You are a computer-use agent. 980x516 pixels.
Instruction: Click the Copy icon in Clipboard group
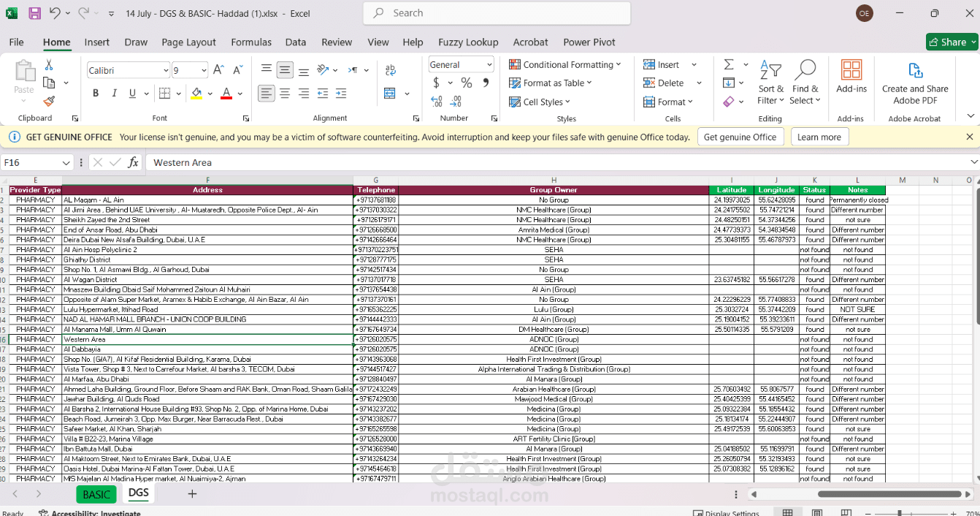click(49, 83)
